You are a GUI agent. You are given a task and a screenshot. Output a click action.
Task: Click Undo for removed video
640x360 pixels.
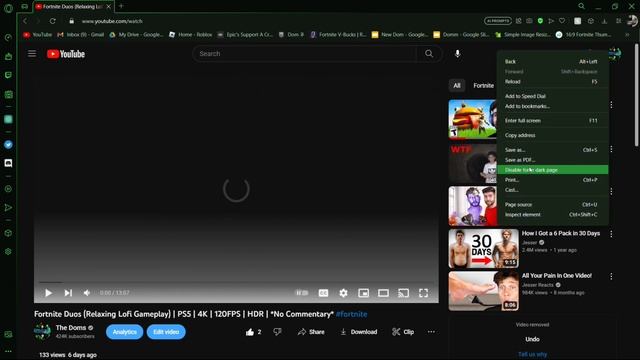coord(532,339)
